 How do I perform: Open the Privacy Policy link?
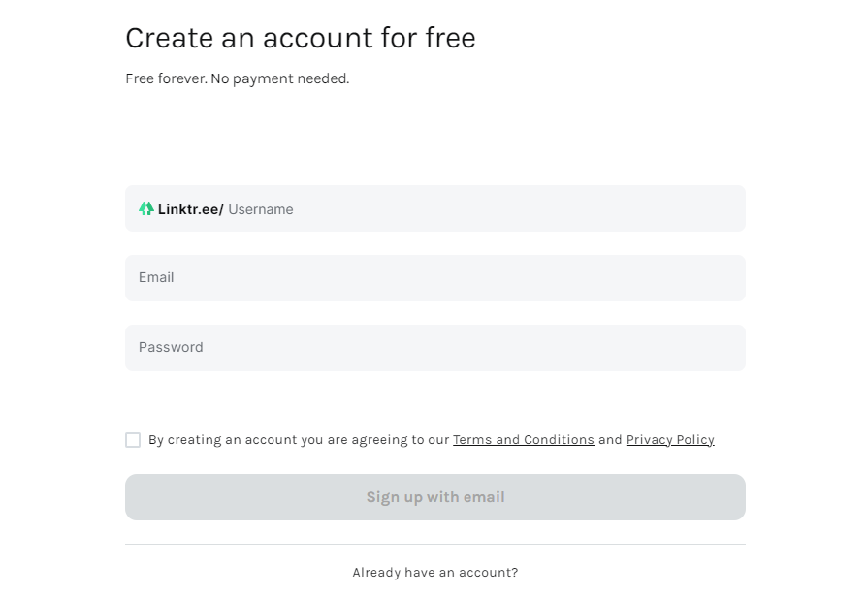(670, 440)
